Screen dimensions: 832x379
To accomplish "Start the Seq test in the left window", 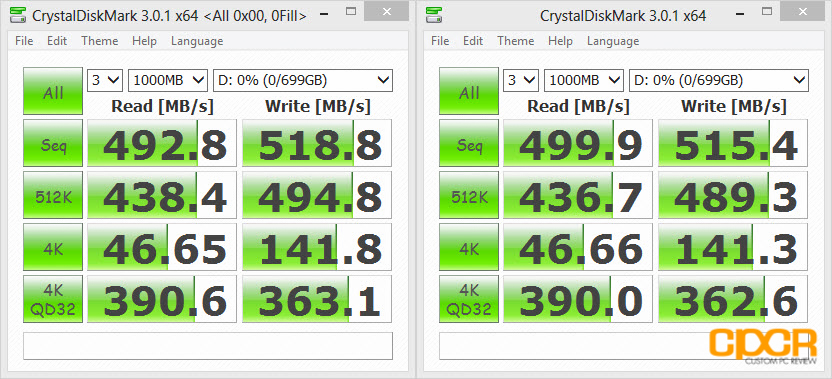I will (x=53, y=143).
